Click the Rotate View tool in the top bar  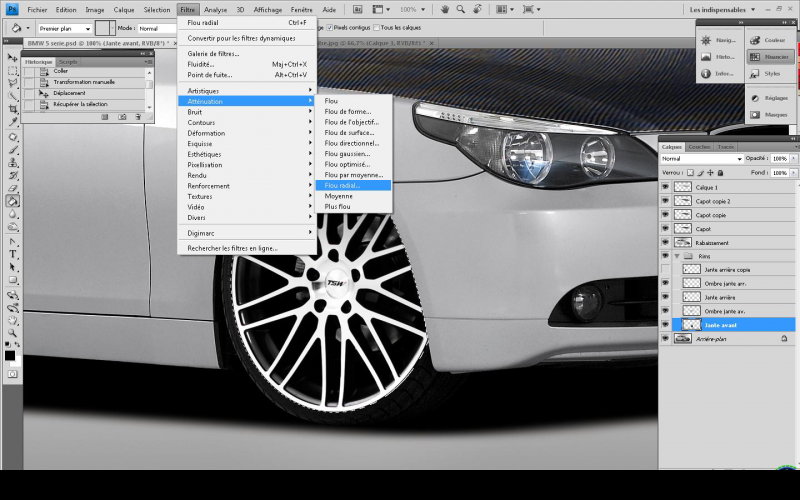[477, 9]
